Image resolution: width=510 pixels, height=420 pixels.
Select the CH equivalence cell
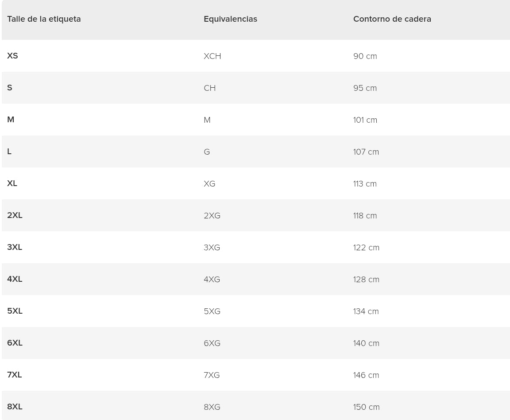pos(209,88)
